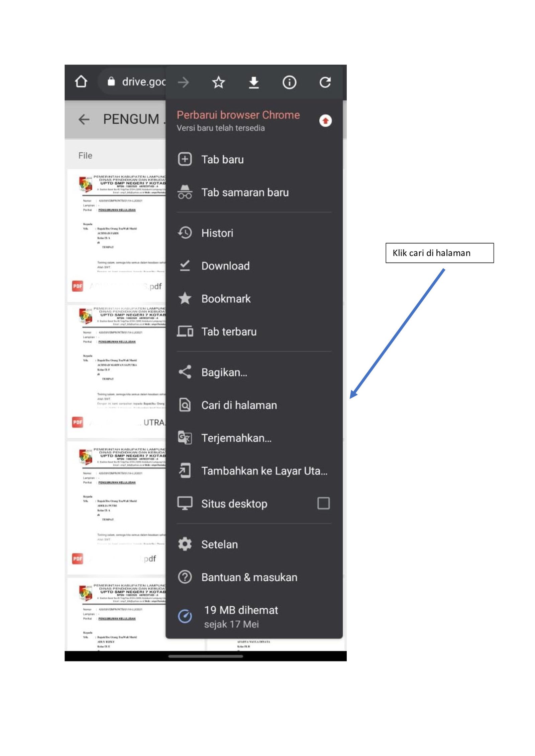The width and height of the screenshot is (535, 756).
Task: Open page info circle icon
Action: click(x=289, y=82)
